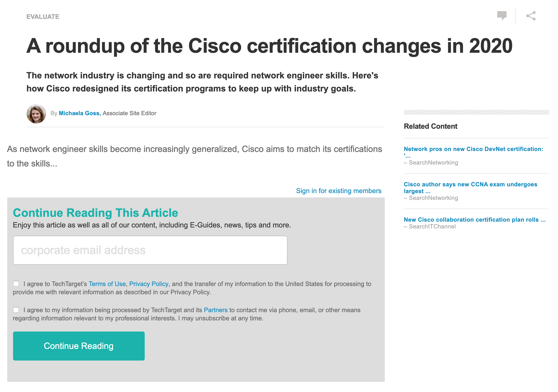Focus the corporate email address field

point(150,250)
